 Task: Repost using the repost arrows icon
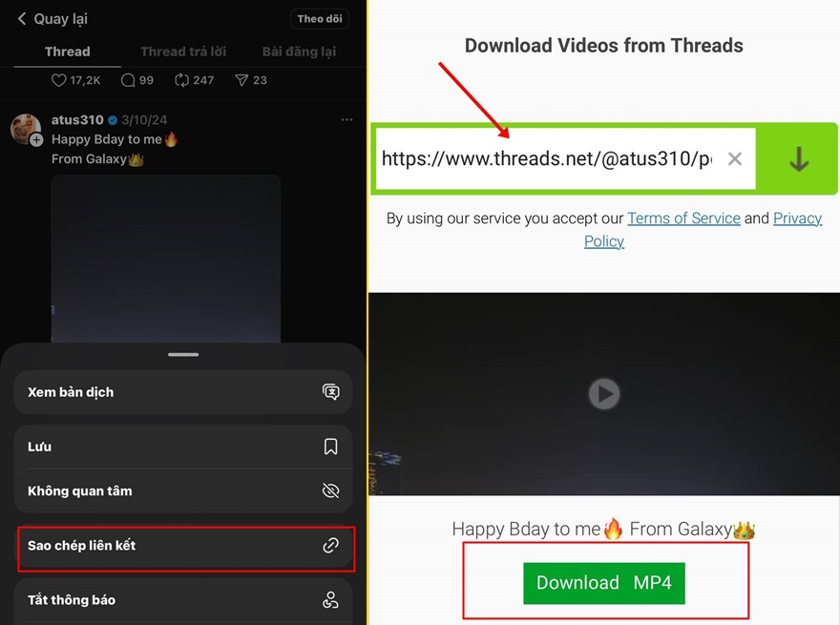[x=181, y=80]
